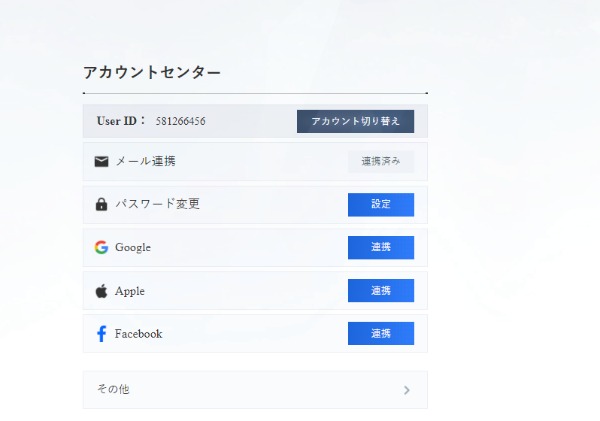Screen dimensions: 600x421
Task: Click the Facebook logo icon
Action: [x=101, y=334]
